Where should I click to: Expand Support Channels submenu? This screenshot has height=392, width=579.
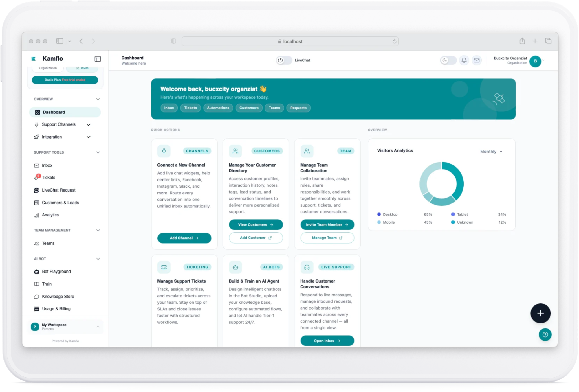(89, 125)
